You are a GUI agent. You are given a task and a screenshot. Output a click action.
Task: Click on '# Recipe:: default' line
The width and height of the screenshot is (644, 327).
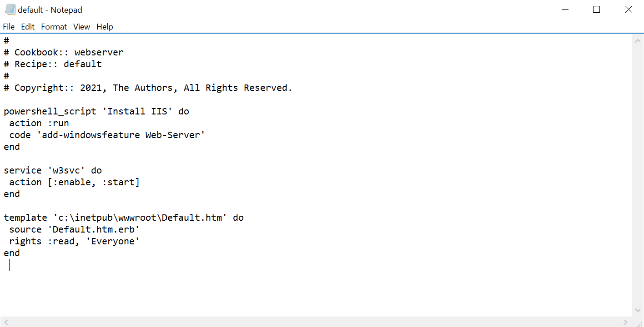tap(53, 64)
